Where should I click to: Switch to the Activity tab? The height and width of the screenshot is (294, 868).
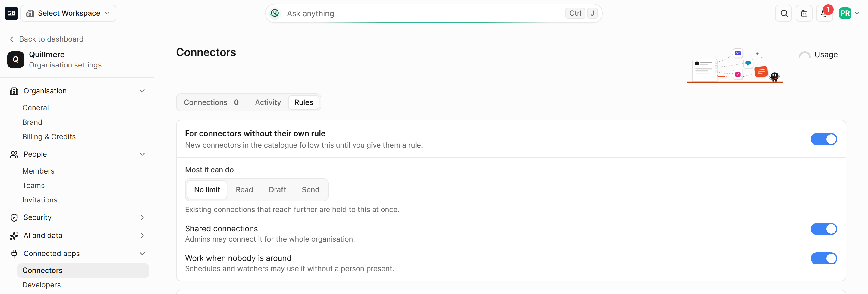(268, 102)
